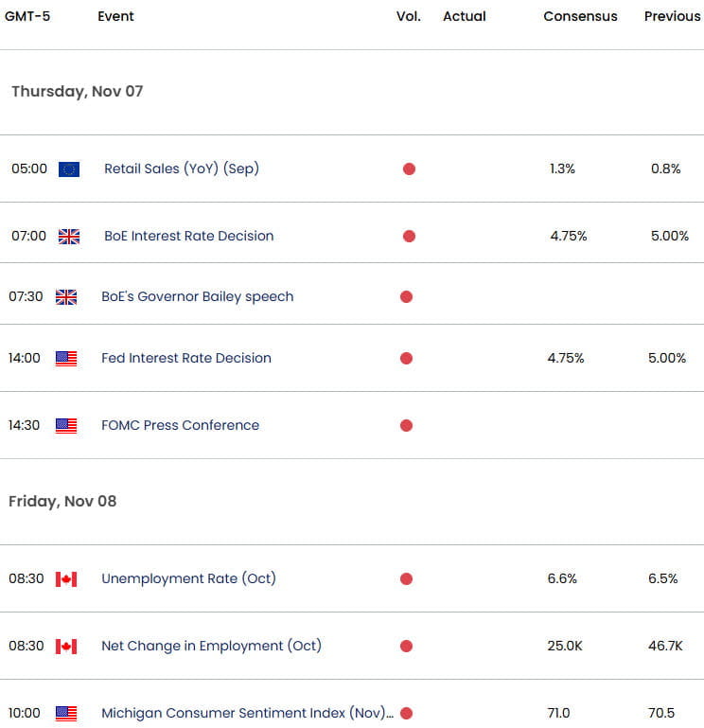Image resolution: width=704 pixels, height=728 pixels.
Task: Open the BoE Interest Rate Decision event
Action: click(189, 236)
